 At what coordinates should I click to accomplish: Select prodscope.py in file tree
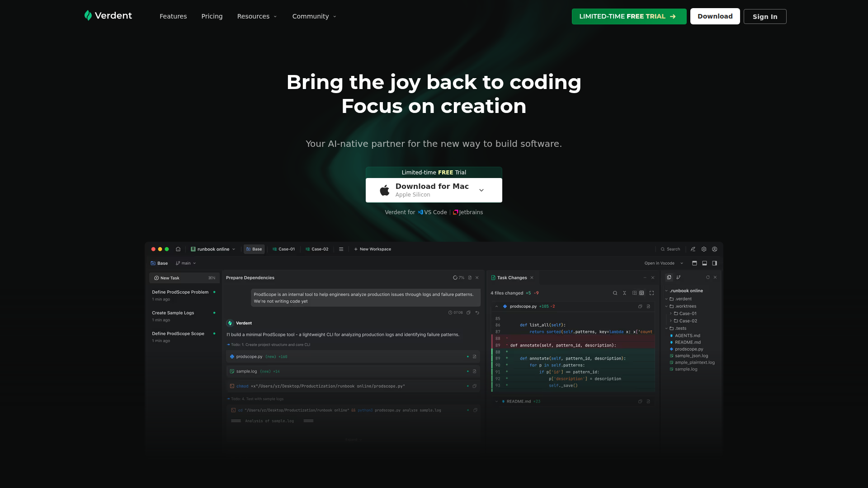click(x=689, y=349)
